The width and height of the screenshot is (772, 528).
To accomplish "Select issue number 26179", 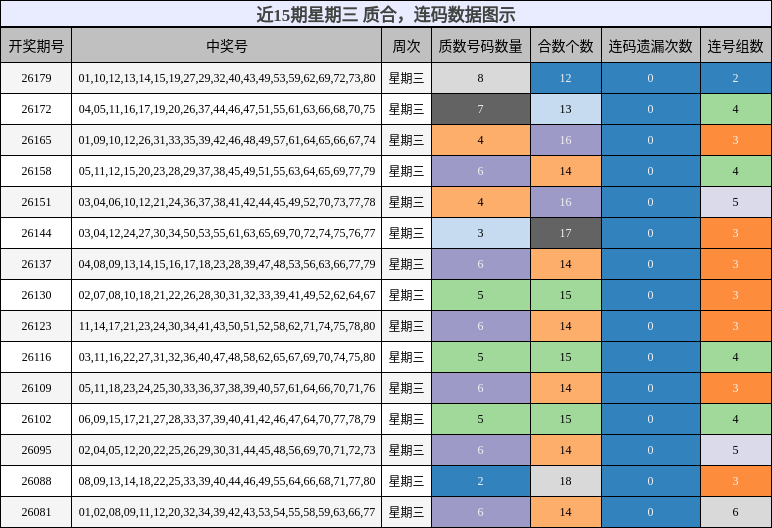I will 36,78.
